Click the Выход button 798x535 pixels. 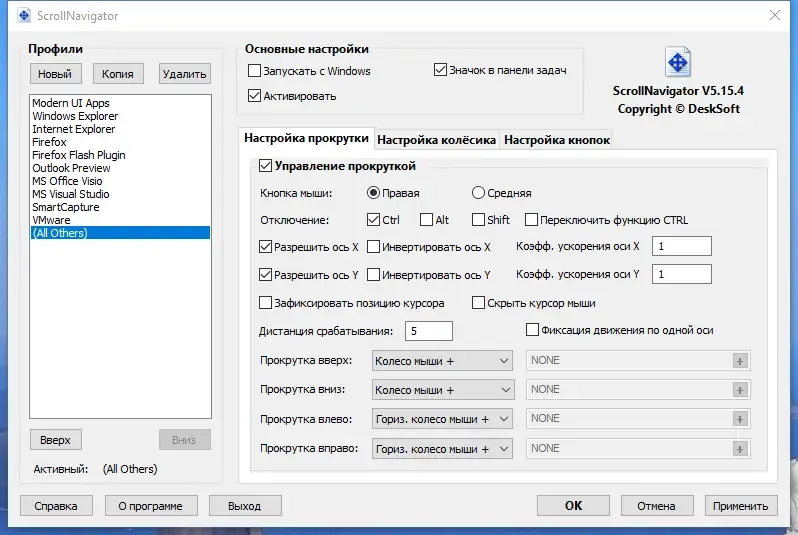coord(245,506)
